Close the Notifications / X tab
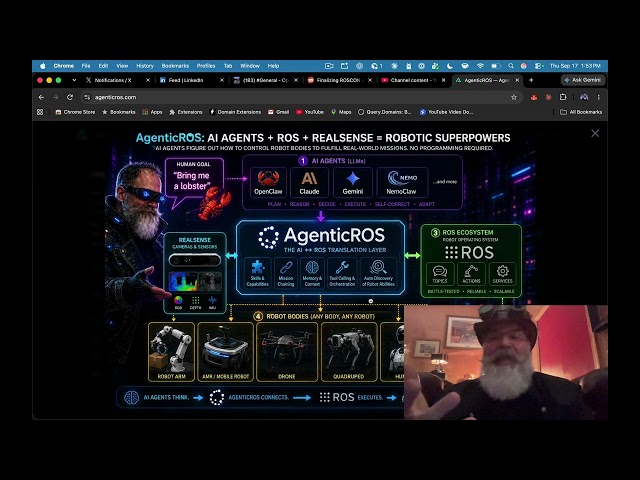 (x=148, y=80)
